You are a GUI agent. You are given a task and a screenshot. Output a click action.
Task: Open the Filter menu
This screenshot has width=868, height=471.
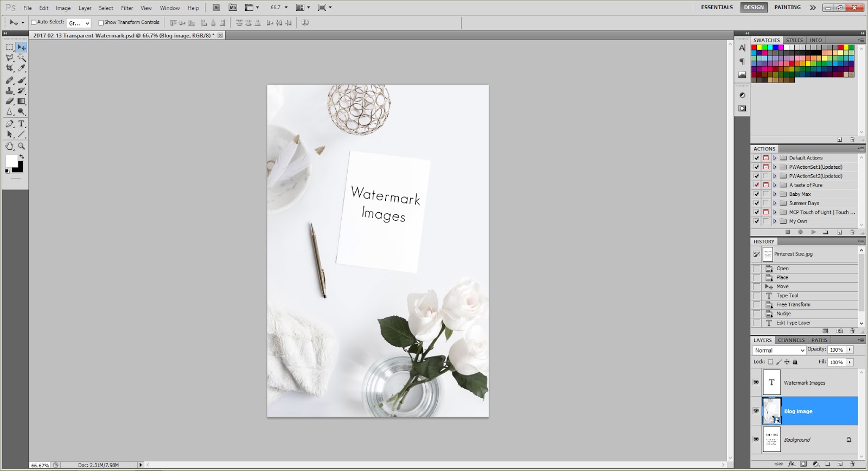point(127,8)
